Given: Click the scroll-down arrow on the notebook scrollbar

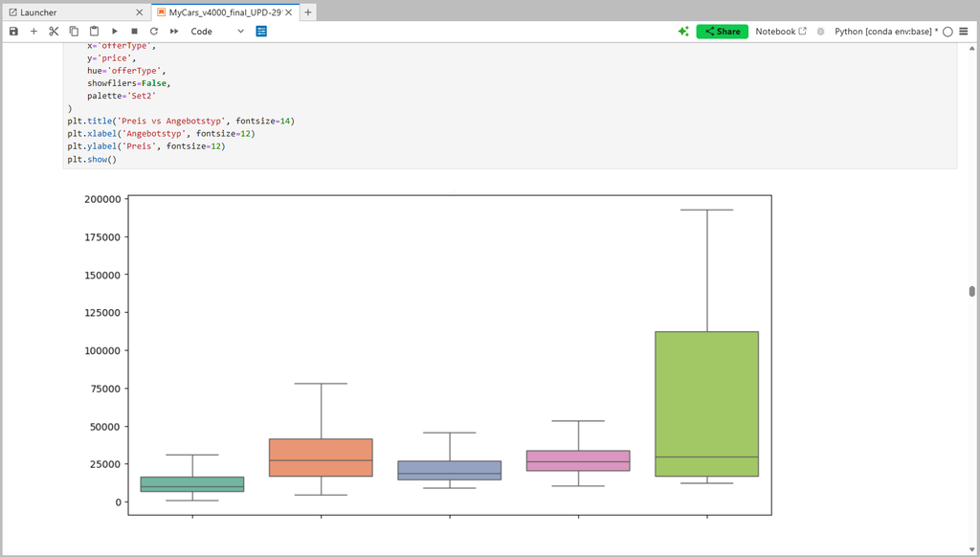Looking at the screenshot, I should pyautogui.click(x=972, y=549).
